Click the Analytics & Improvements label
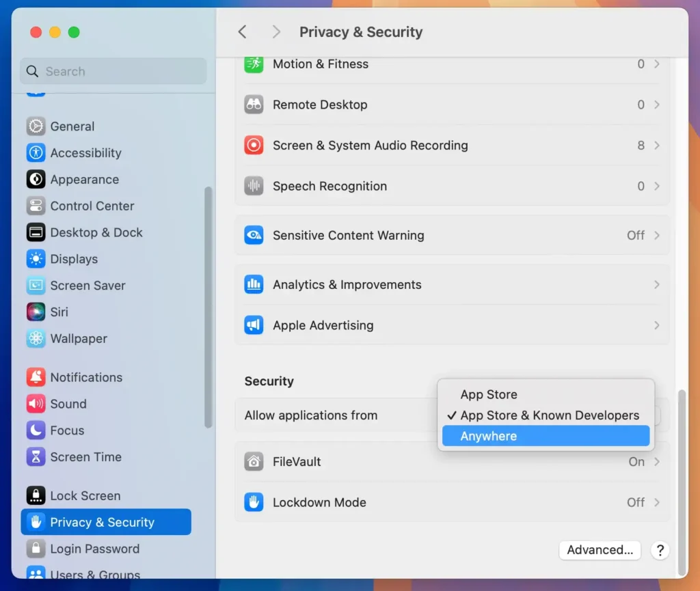This screenshot has width=700, height=591. 347,285
